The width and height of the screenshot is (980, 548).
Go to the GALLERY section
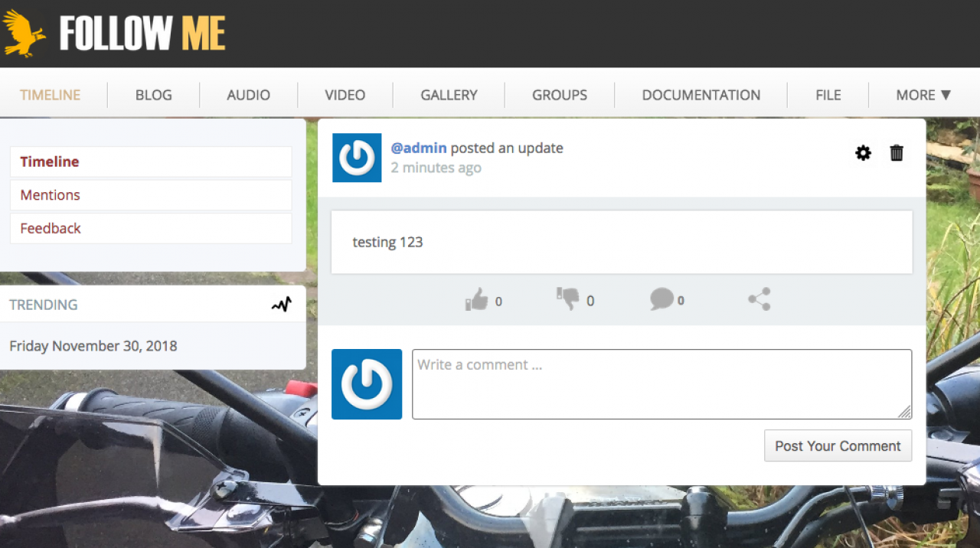[449, 95]
